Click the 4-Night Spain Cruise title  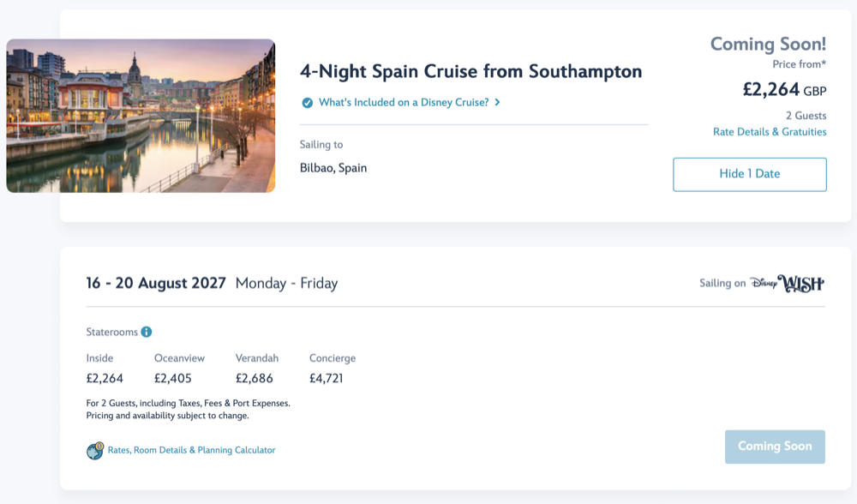coord(470,71)
